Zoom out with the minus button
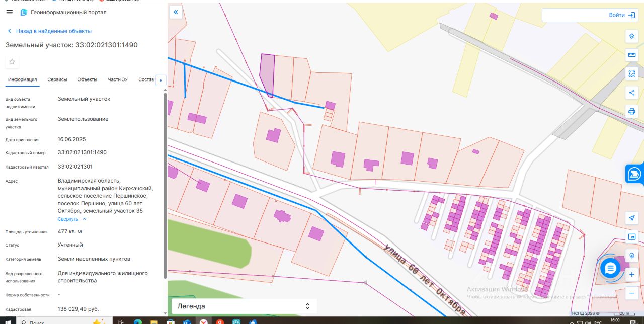644x324 pixels. coord(632,293)
